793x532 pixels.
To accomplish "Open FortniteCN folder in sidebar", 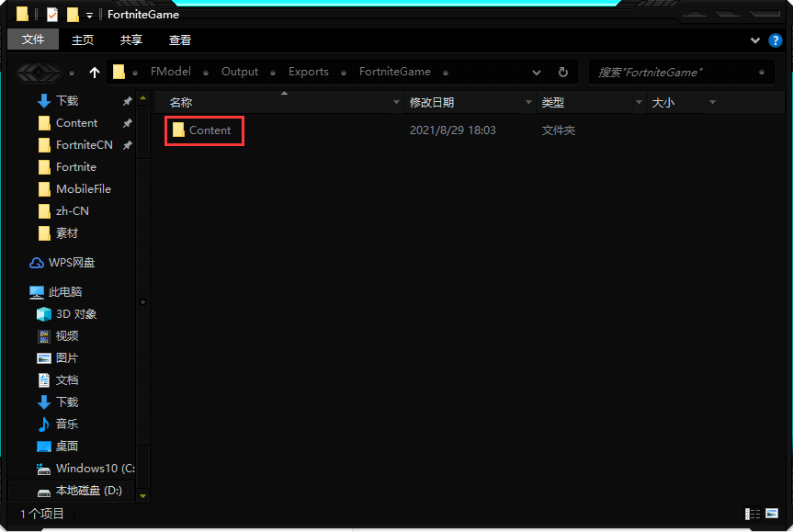I will [84, 145].
